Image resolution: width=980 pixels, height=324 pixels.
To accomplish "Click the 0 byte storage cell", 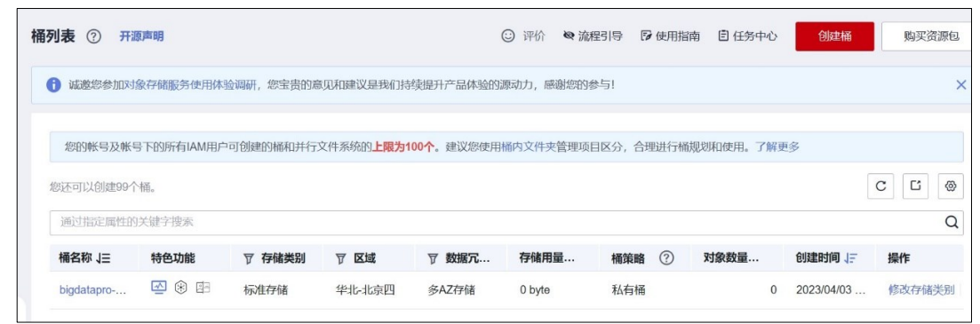I will coord(534,289).
